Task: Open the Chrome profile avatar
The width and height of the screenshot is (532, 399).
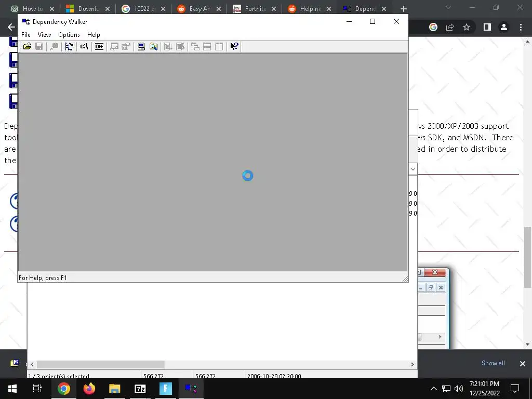Action: pos(504,27)
